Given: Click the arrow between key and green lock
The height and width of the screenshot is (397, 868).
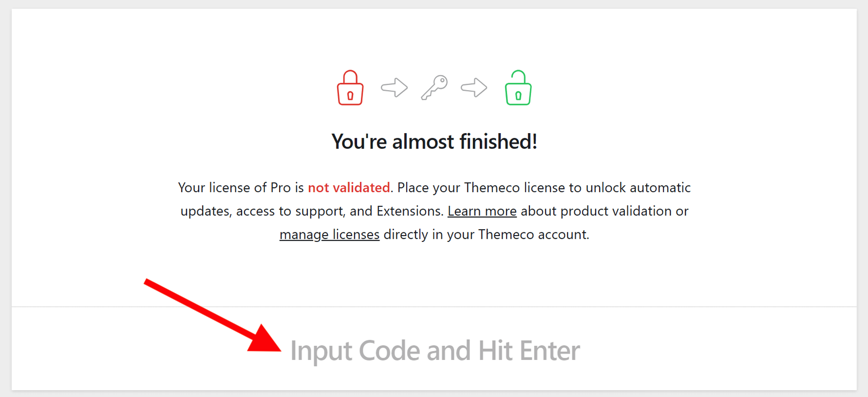Looking at the screenshot, I should (474, 87).
